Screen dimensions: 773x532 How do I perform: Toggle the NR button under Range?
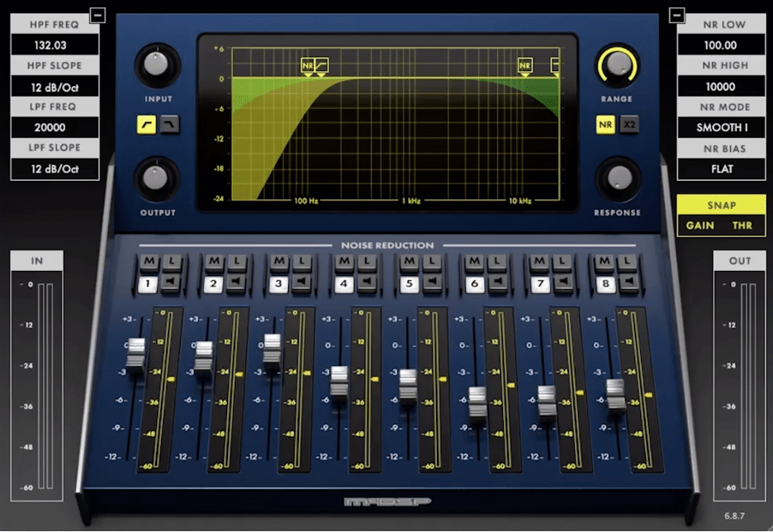point(607,125)
